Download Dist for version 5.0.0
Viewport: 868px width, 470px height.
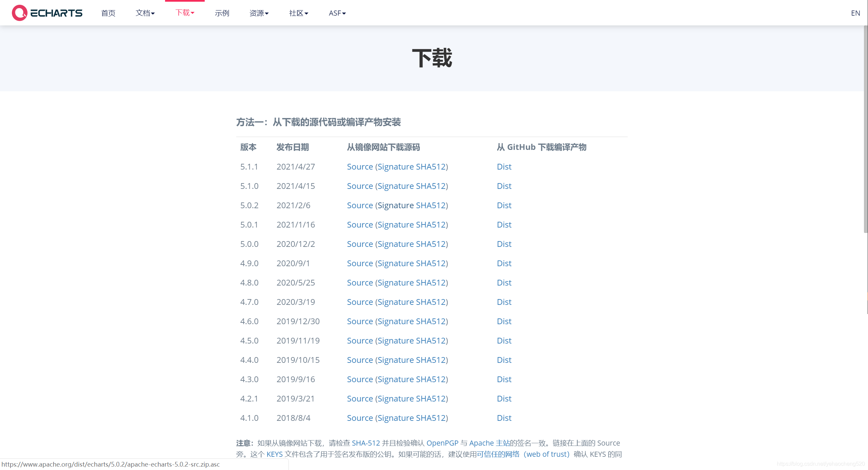pos(504,244)
